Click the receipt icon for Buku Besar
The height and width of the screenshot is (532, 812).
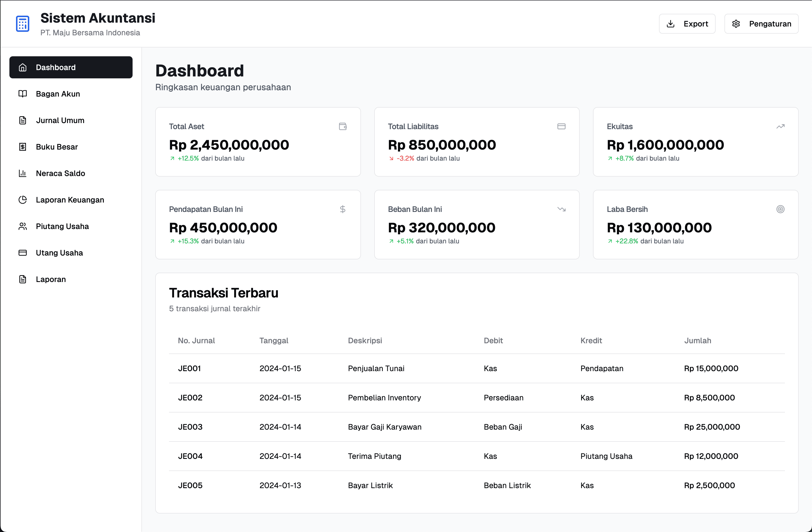tap(23, 147)
